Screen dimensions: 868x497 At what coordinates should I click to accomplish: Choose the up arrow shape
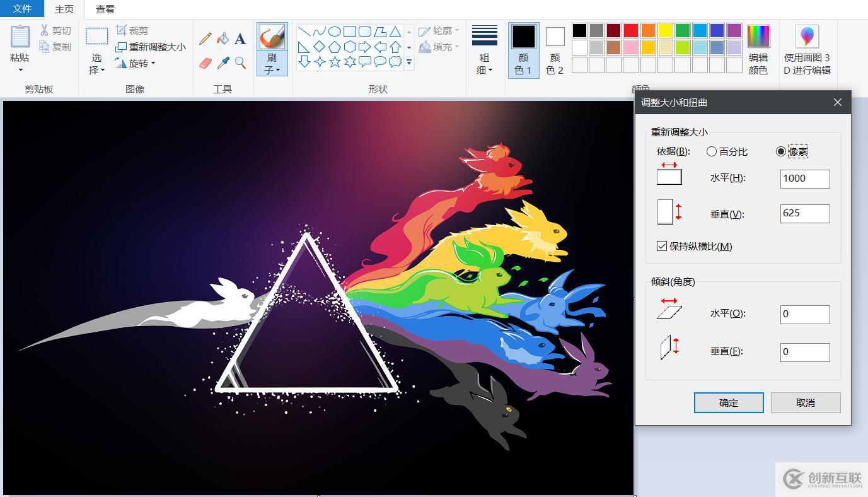(x=395, y=47)
